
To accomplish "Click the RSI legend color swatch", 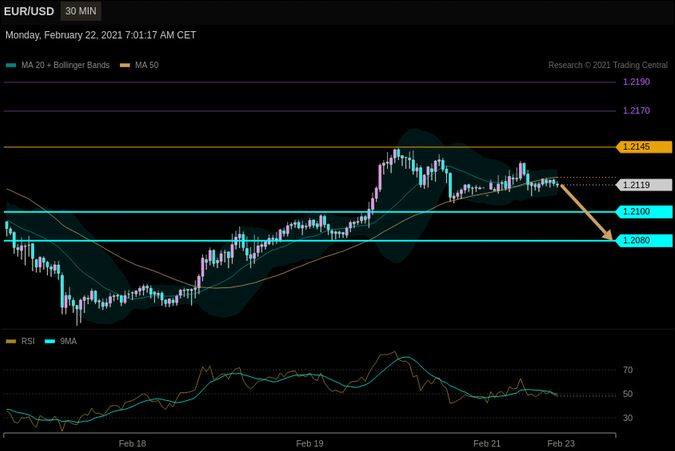I will point(11,342).
